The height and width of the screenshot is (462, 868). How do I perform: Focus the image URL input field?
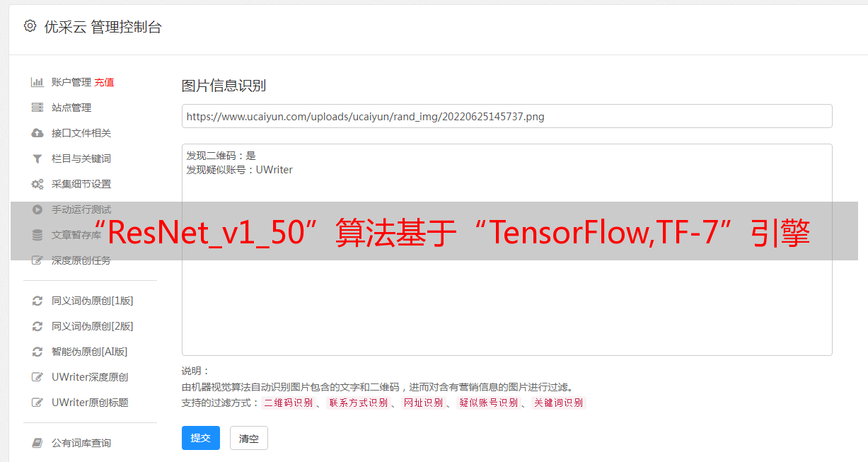point(507,116)
